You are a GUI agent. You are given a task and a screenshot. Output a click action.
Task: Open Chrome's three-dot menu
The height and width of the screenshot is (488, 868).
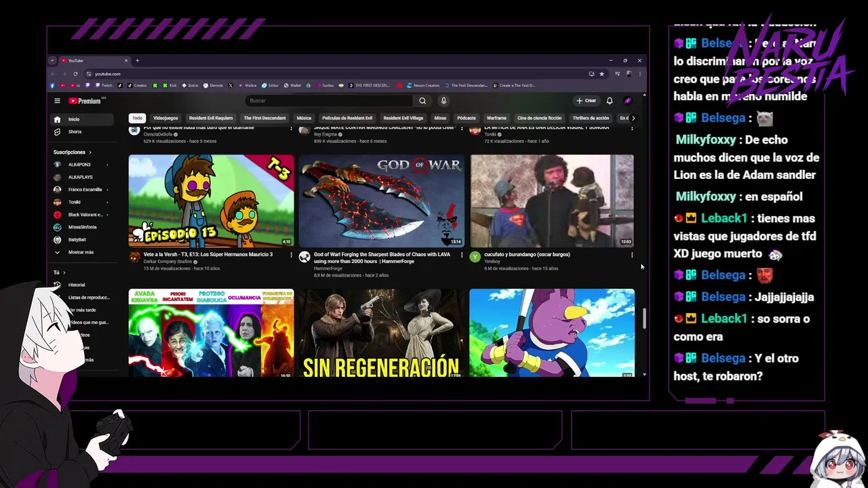tap(639, 74)
